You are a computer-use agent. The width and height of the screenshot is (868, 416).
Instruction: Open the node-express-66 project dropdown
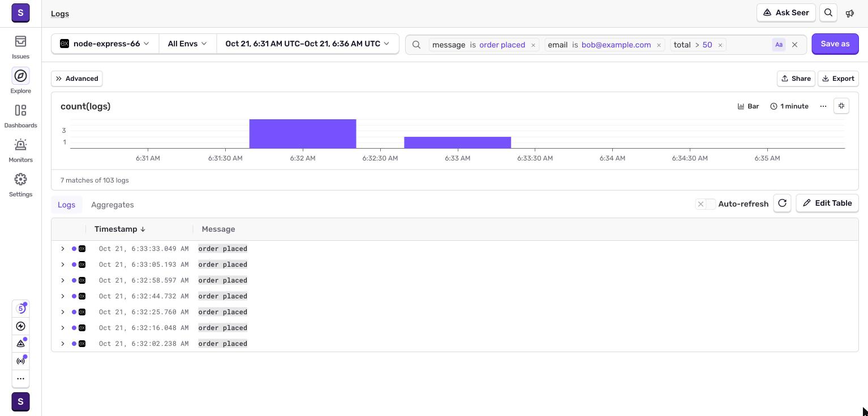pos(105,44)
